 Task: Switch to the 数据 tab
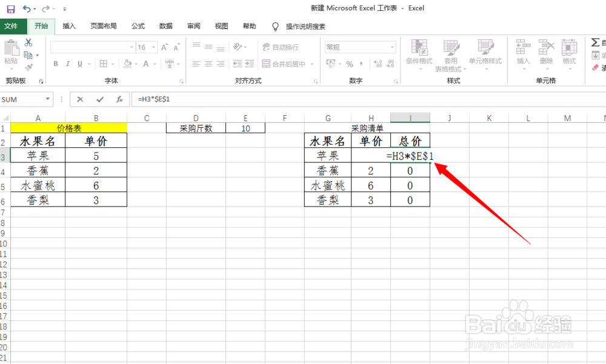coord(166,26)
